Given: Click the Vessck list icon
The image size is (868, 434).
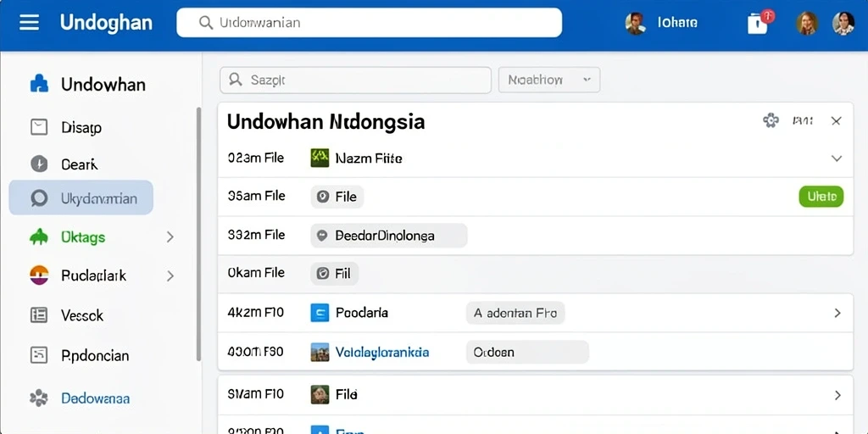Looking at the screenshot, I should point(39,315).
